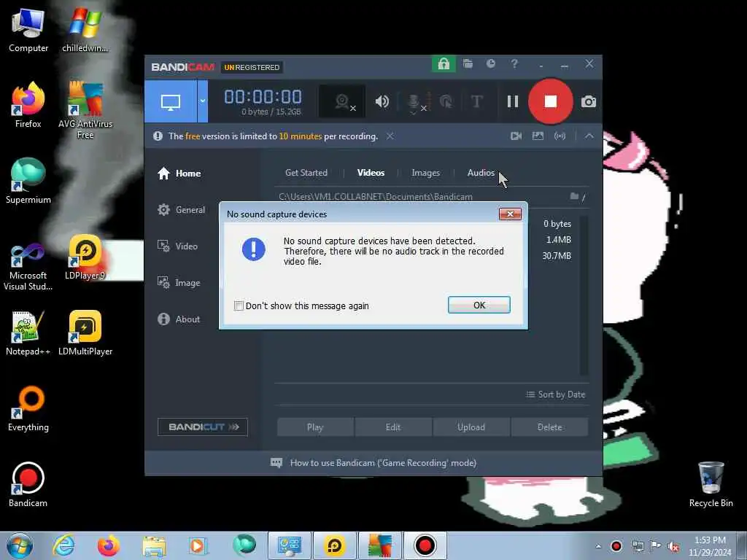
Task: Open About section in sidebar
Action: [x=179, y=319]
